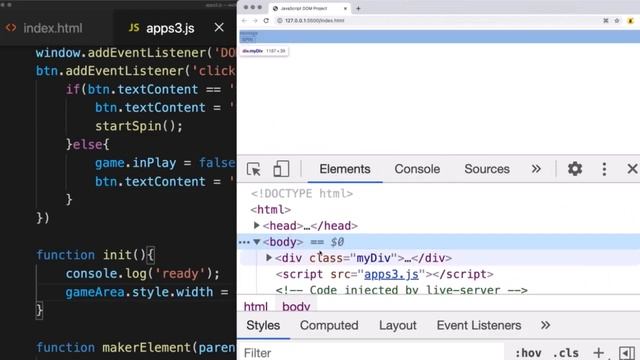Viewport: 640px width, 360px height.
Task: Collapse the body element node
Action: 257,242
